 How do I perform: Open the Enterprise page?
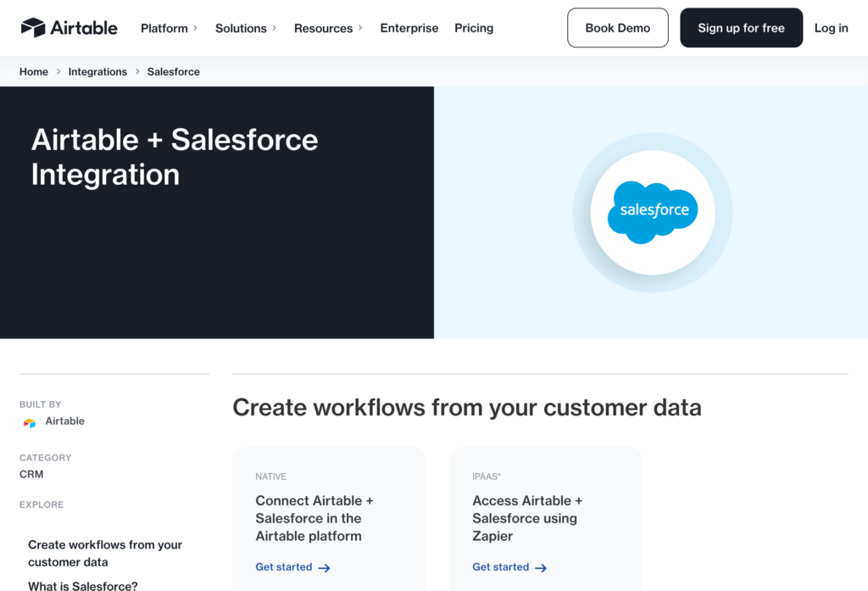click(409, 28)
